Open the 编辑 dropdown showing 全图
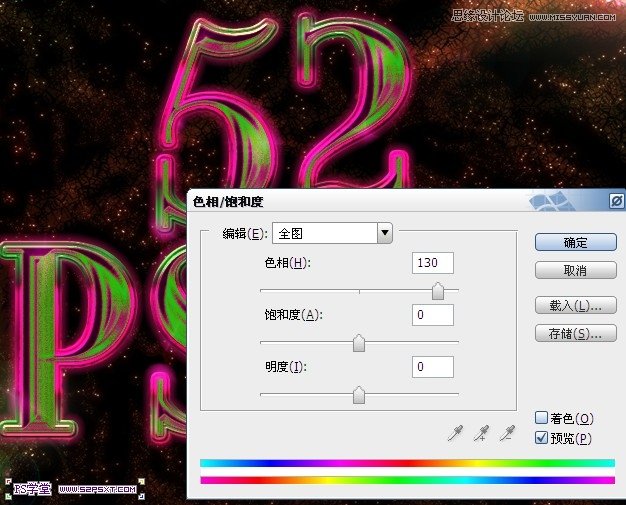 332,233
